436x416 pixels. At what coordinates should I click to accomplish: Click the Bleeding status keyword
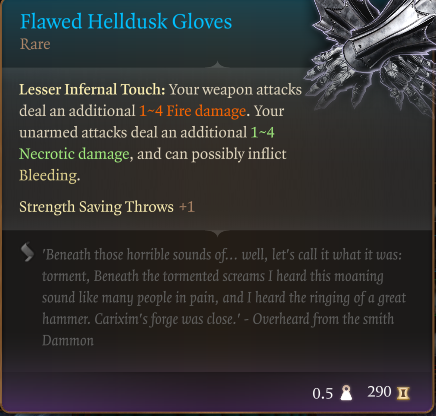49,176
